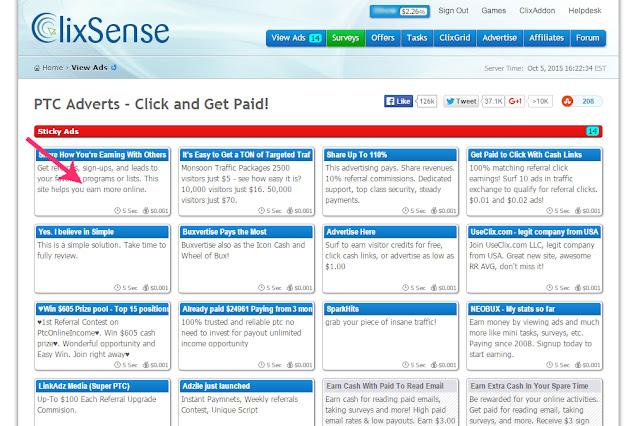This screenshot has width=640, height=426.
Task: Click the 5 Sec timer on SparkHits ad
Action: (x=414, y=365)
